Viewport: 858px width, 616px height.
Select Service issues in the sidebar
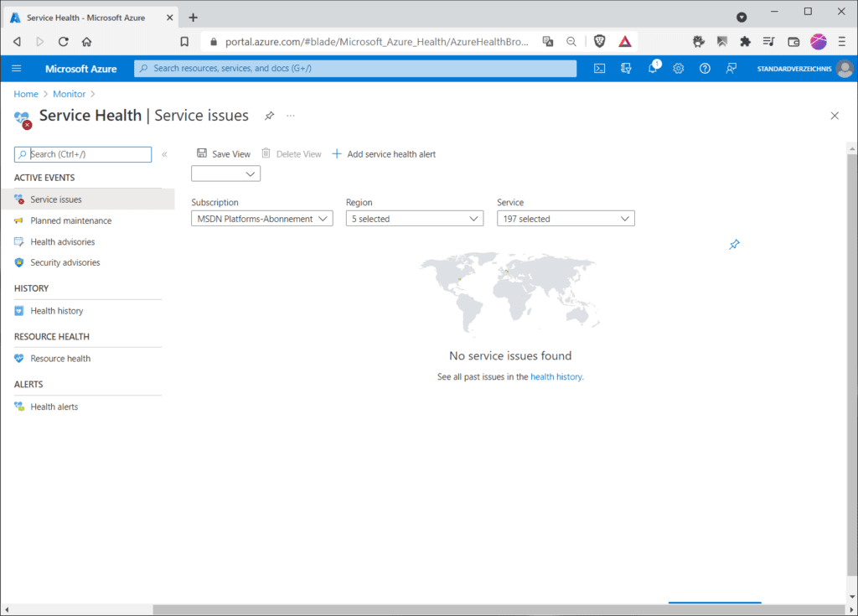coord(87,199)
